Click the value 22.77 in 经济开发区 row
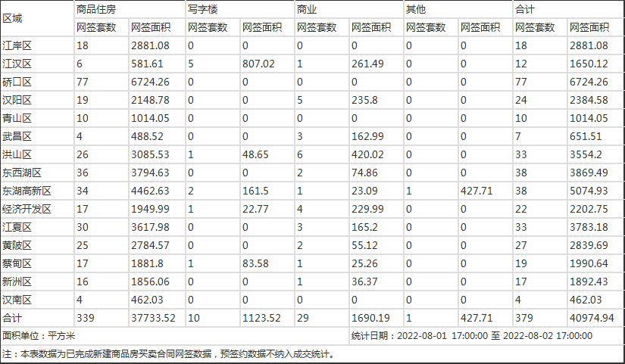Viewport: 625px width, 364px height. coord(255,209)
